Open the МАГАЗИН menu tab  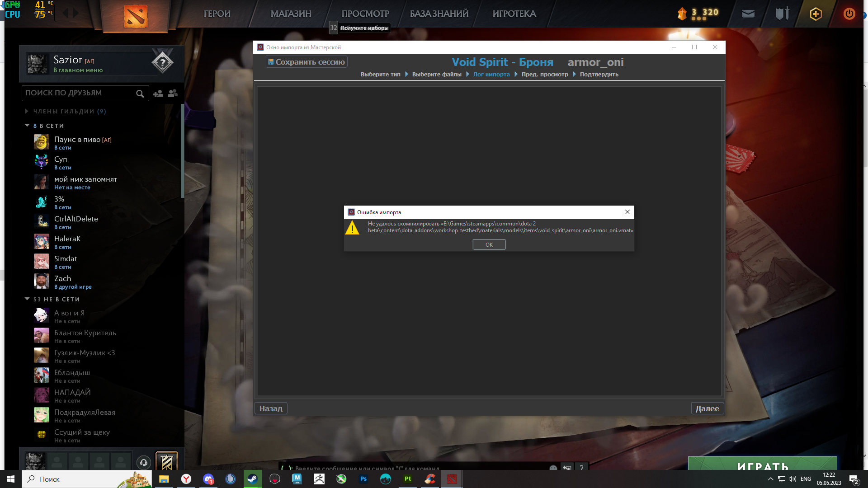291,13
